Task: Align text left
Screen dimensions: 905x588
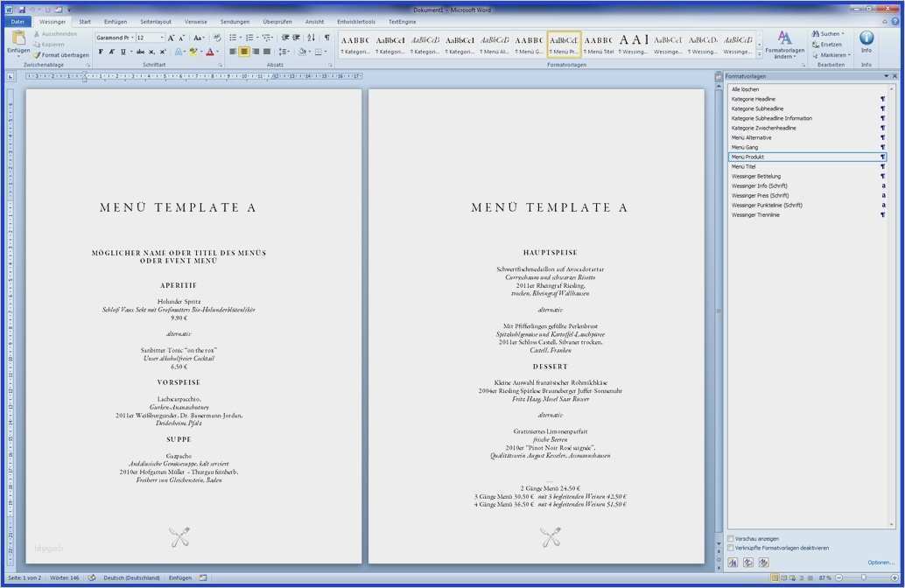Action: [233, 52]
